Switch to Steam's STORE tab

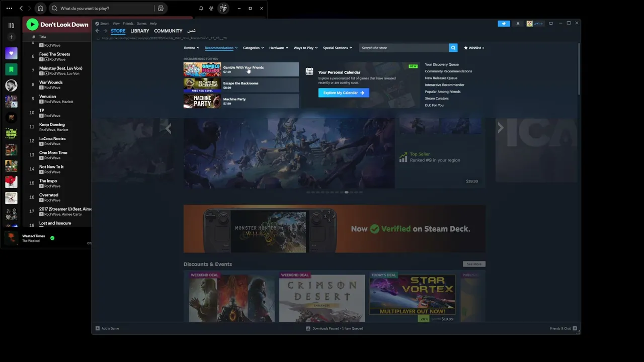pyautogui.click(x=118, y=31)
